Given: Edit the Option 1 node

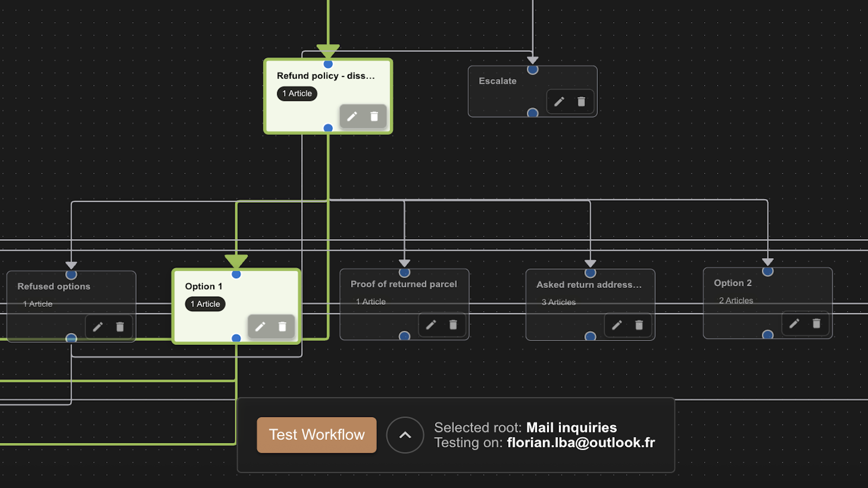Looking at the screenshot, I should pyautogui.click(x=260, y=326).
